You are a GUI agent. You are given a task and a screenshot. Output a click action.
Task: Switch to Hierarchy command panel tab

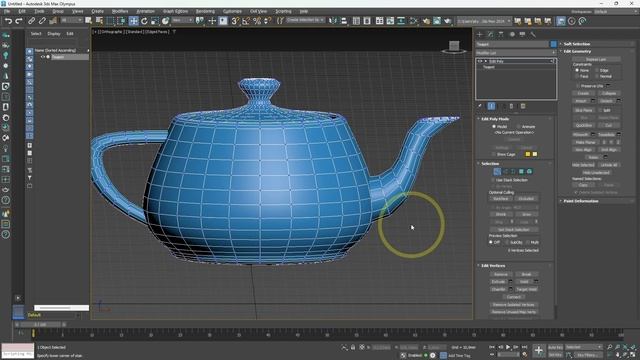(x=501, y=35)
